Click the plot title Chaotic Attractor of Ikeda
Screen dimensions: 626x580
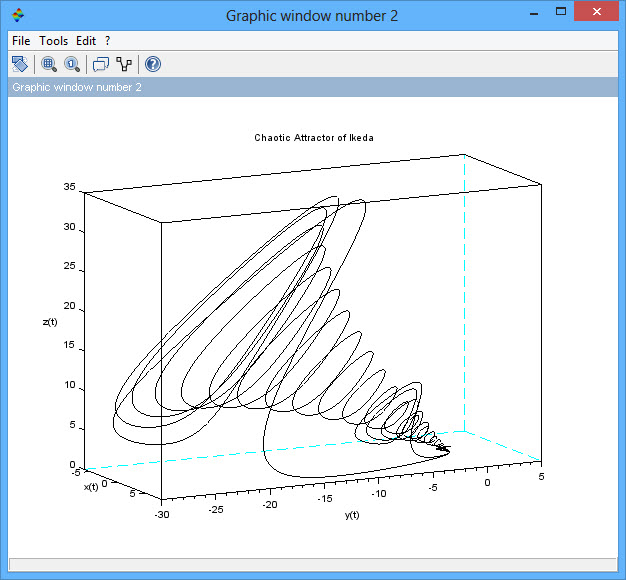314,138
